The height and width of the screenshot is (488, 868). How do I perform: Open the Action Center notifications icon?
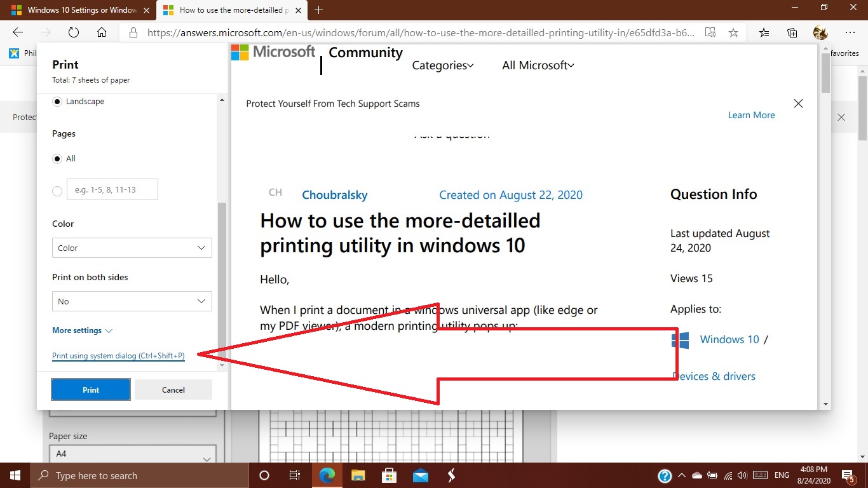click(x=848, y=475)
